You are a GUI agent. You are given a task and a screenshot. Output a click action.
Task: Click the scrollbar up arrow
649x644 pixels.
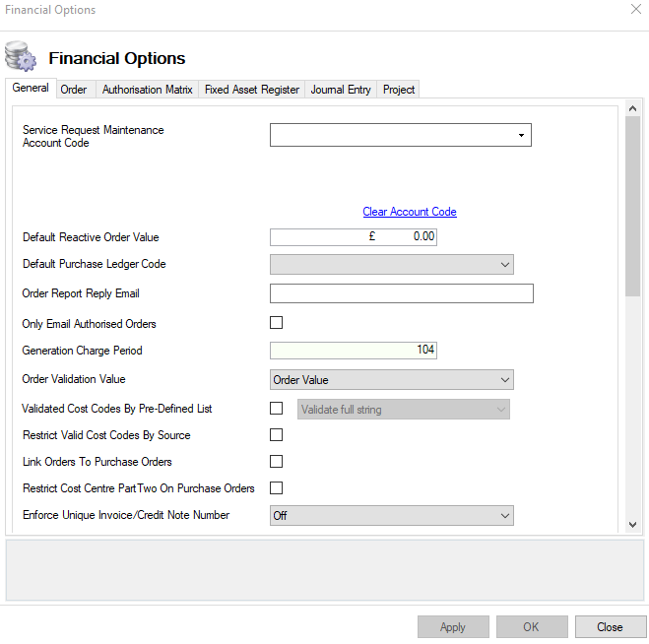632,110
